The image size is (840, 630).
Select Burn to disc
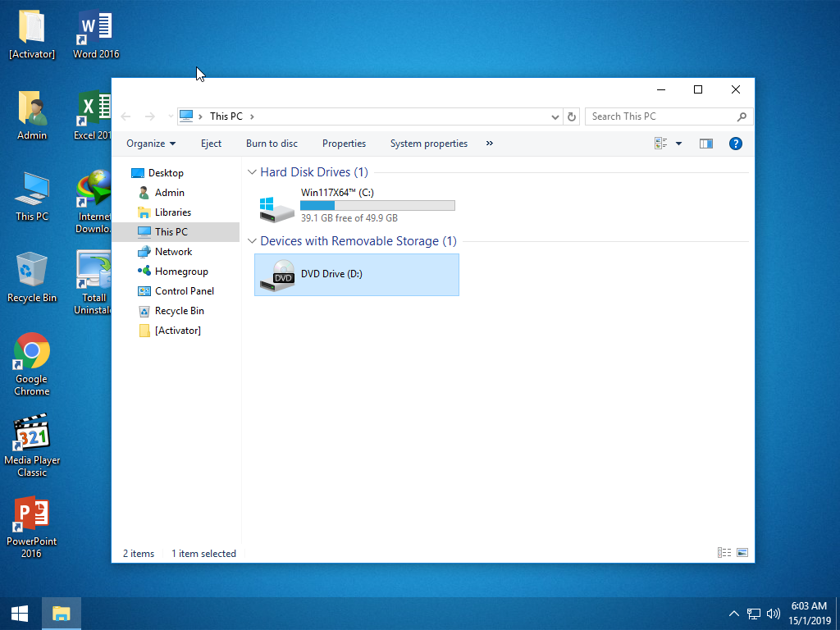[272, 144]
